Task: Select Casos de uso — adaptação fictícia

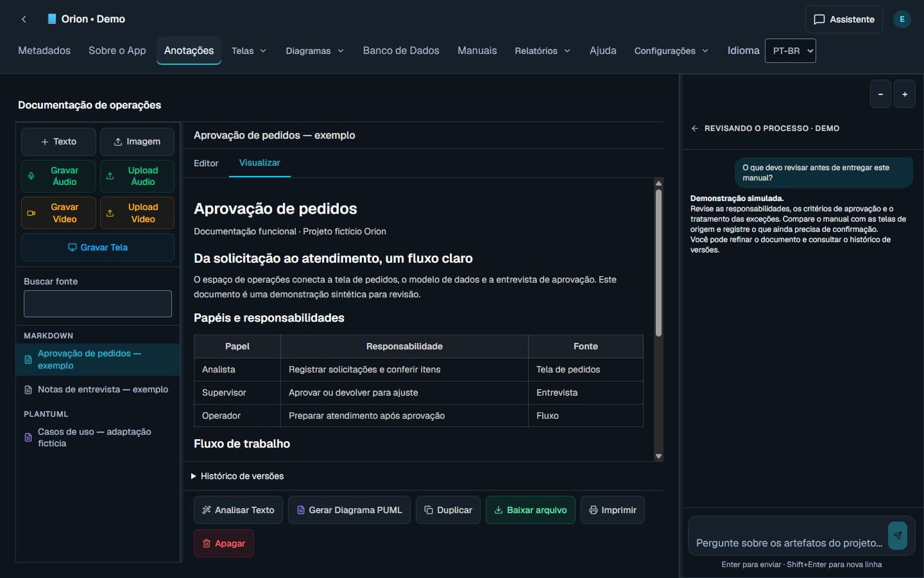Action: click(98, 437)
